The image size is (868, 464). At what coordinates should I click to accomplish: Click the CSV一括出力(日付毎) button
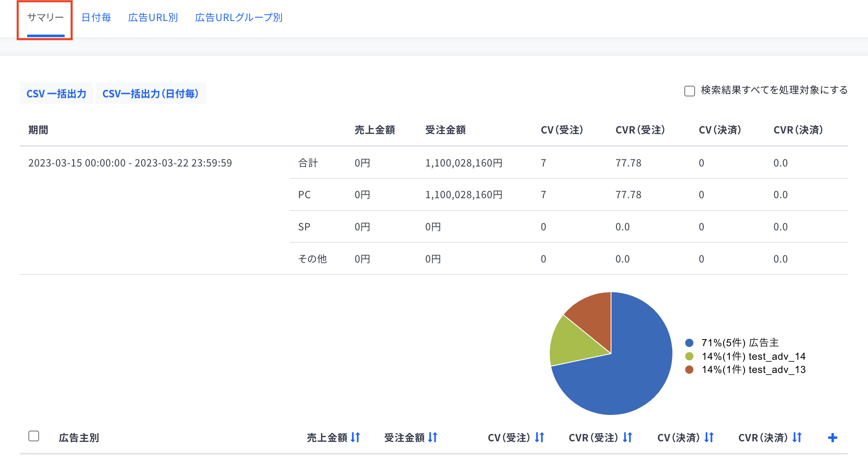[x=151, y=94]
